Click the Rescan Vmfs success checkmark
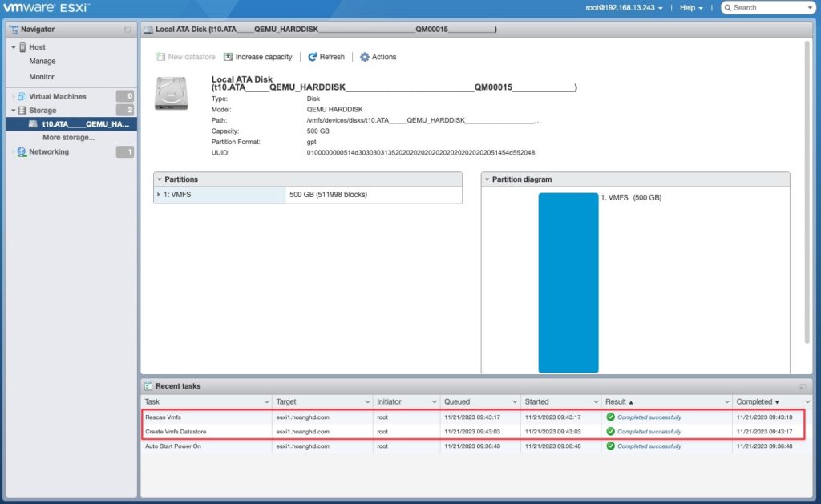Viewport: 821px width, 504px height. tap(610, 417)
